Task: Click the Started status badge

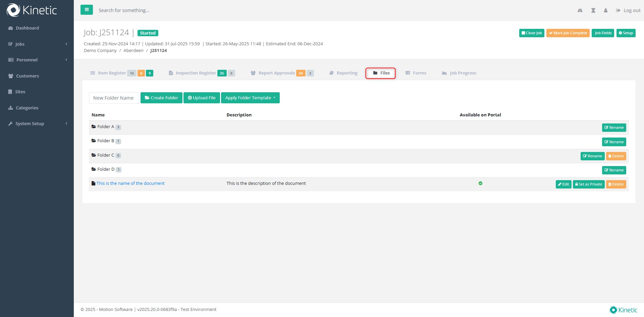Action: (148, 33)
